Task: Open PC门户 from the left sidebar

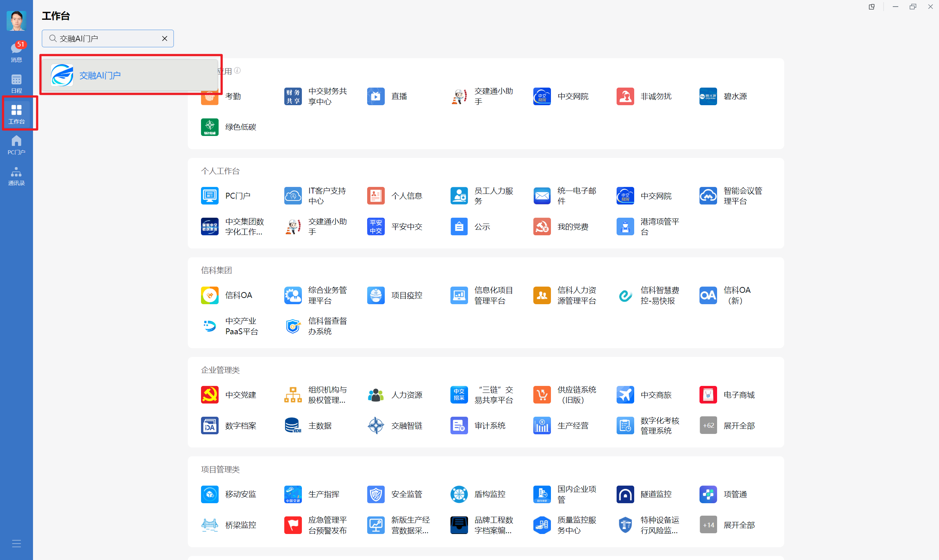Action: coord(16,145)
